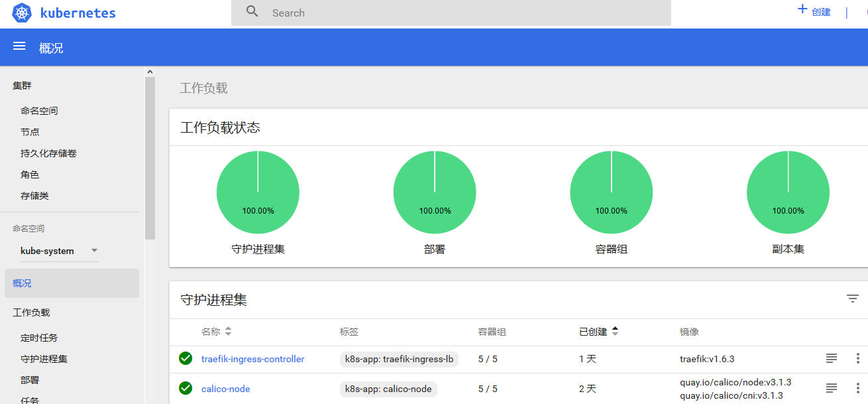Select 守护进程集 in sidebar
868x404 pixels.
pyautogui.click(x=44, y=359)
